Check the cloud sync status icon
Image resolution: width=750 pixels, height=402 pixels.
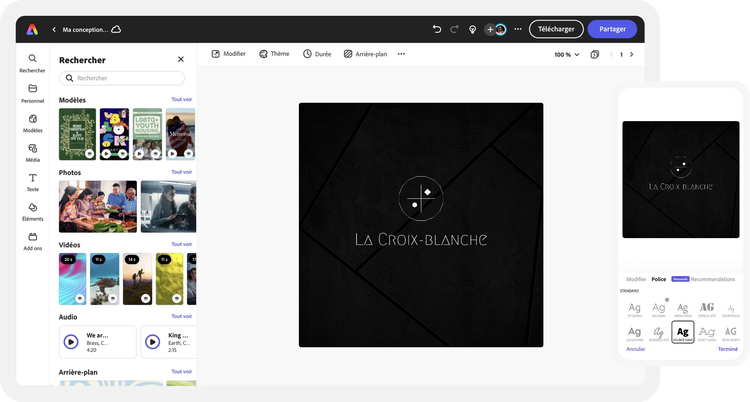click(x=116, y=29)
